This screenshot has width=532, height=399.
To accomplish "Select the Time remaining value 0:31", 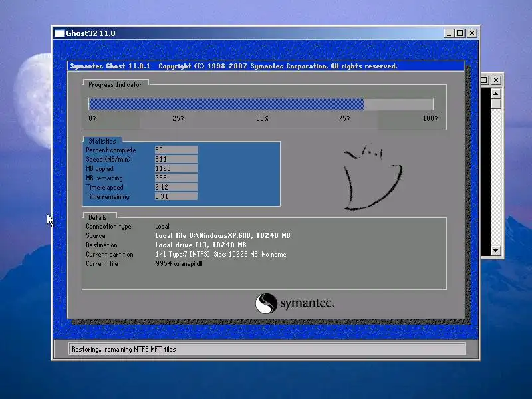I will (x=176, y=196).
